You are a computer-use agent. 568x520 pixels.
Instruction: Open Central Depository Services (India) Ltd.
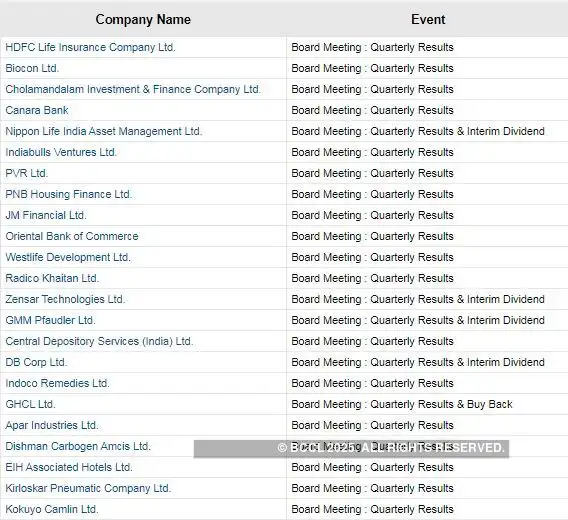(99, 342)
